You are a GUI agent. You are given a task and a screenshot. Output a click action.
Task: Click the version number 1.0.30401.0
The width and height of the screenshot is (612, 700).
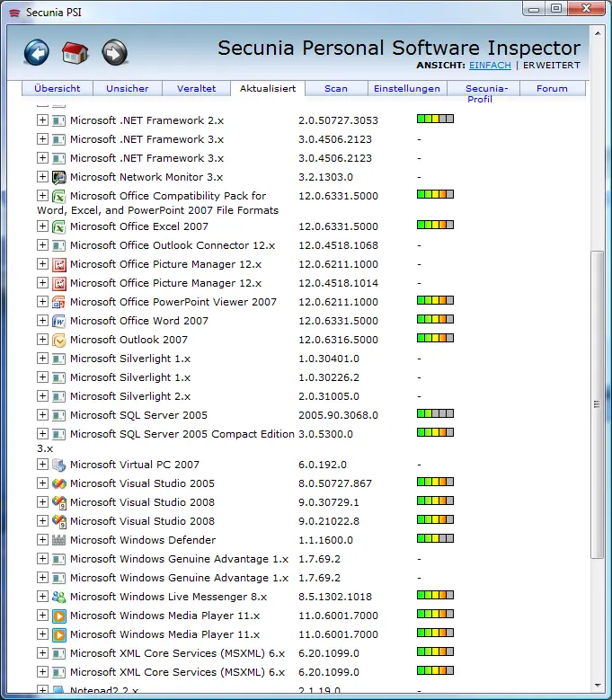pyautogui.click(x=329, y=359)
